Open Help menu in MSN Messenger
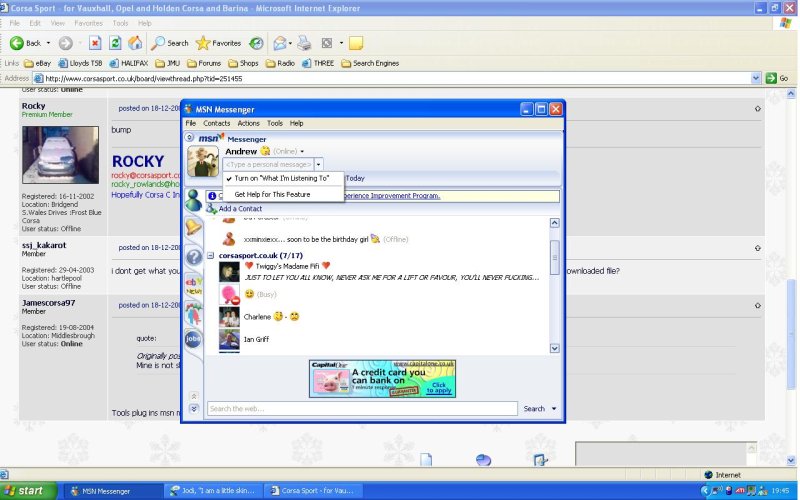This screenshot has height=500, width=800. click(296, 123)
